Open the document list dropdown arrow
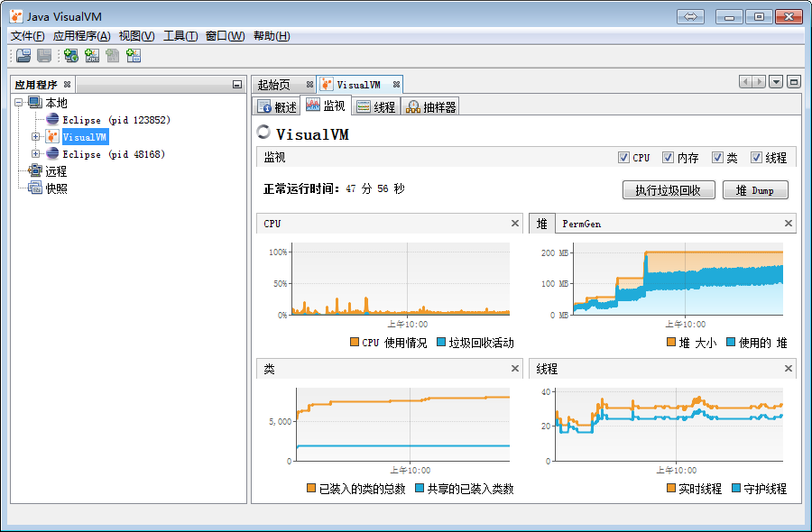 776,82
